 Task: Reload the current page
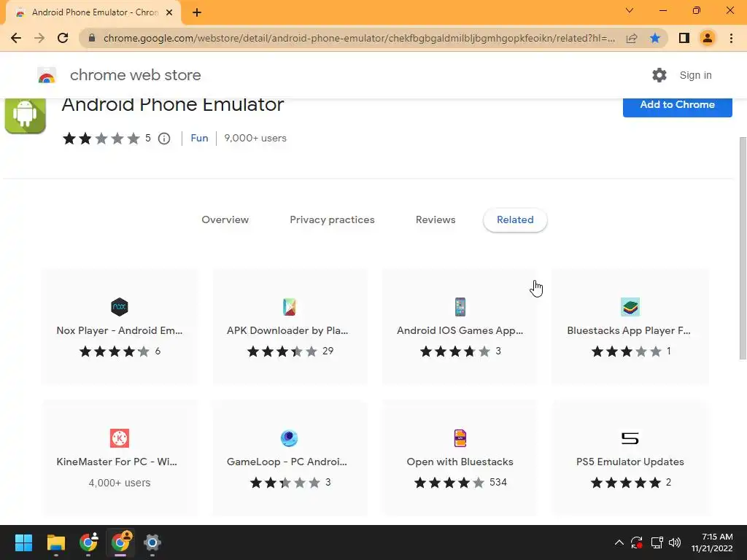[63, 38]
